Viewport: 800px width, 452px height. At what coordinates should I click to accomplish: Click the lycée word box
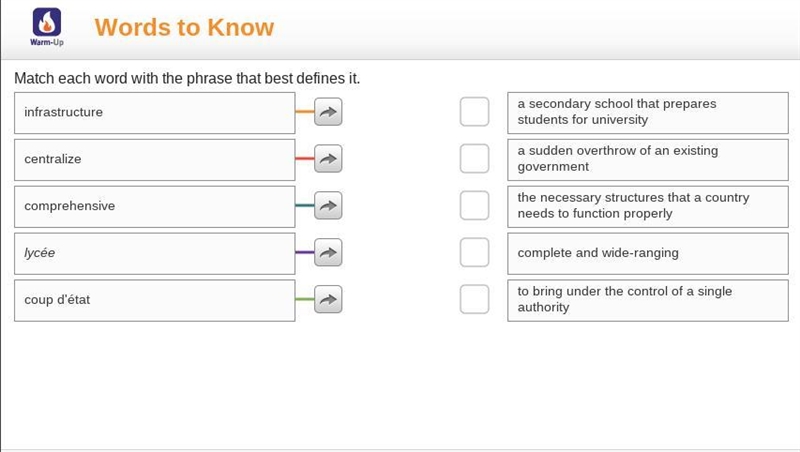[x=155, y=254]
